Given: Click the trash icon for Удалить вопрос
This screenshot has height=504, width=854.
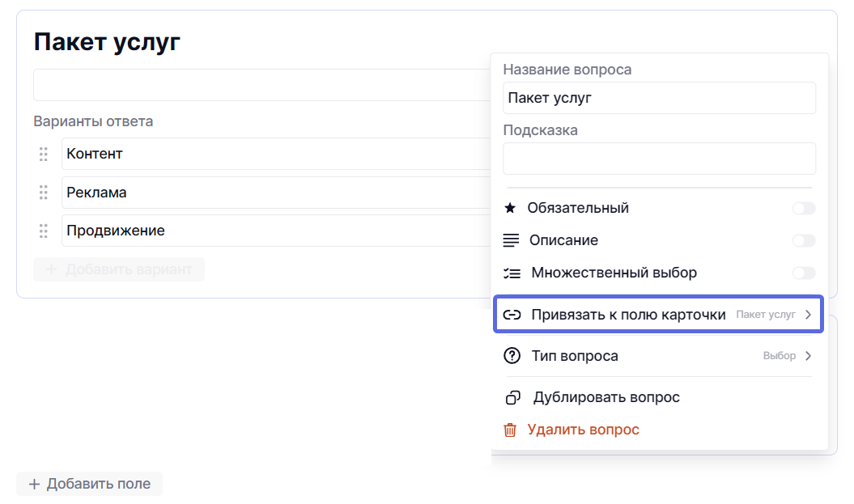Looking at the screenshot, I should click(510, 430).
